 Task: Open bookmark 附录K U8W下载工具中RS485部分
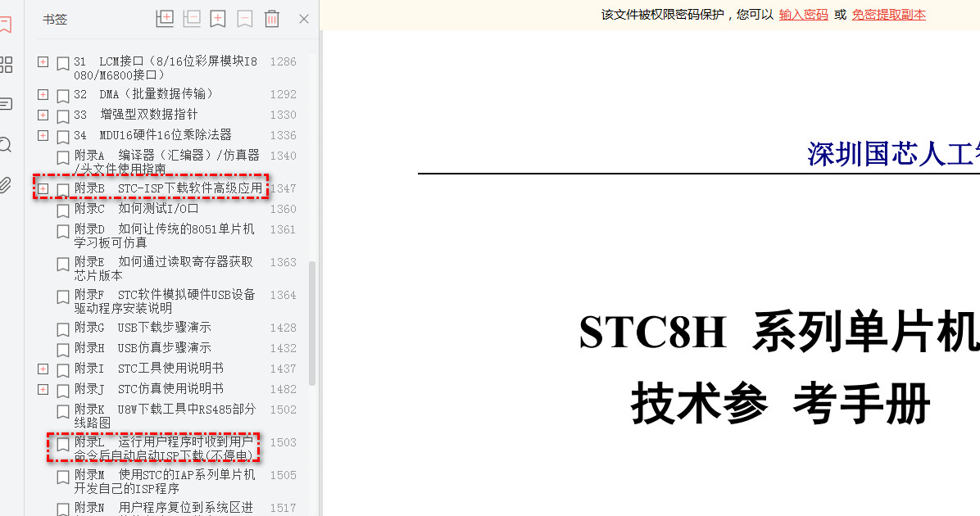[165, 415]
